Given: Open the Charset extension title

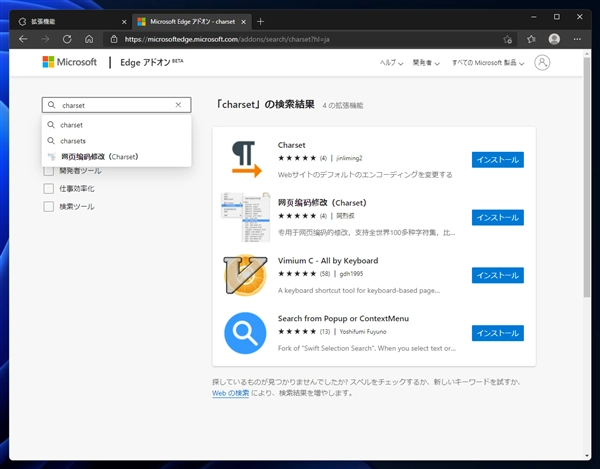Looking at the screenshot, I should click(x=292, y=145).
